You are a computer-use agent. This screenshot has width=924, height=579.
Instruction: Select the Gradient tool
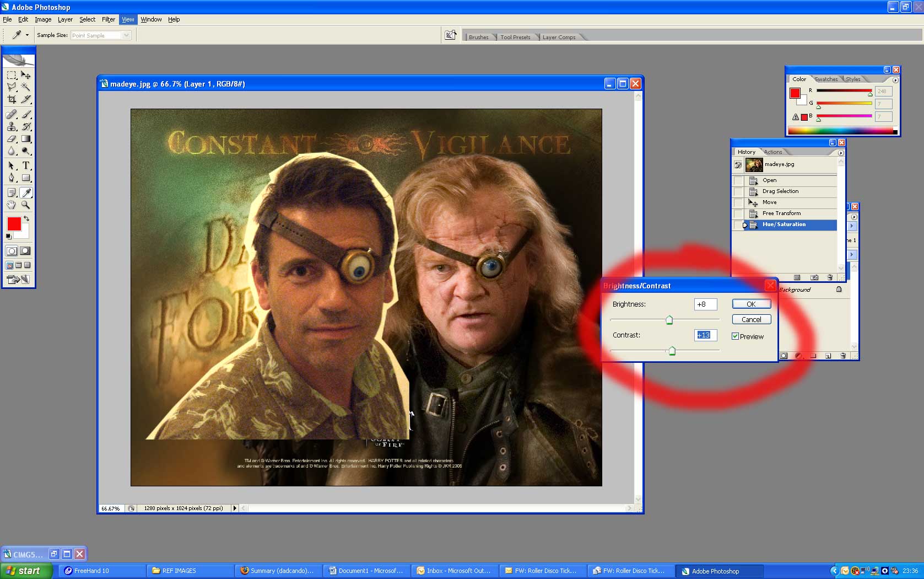(26, 139)
